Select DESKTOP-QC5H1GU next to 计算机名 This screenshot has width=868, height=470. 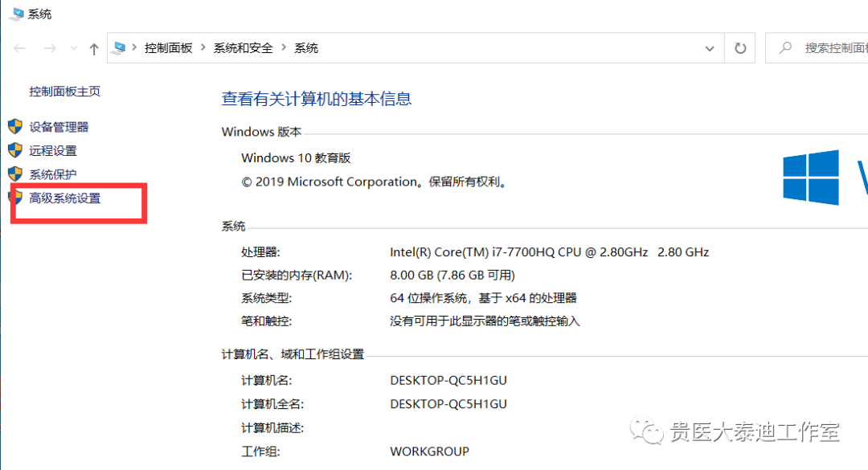coord(448,380)
